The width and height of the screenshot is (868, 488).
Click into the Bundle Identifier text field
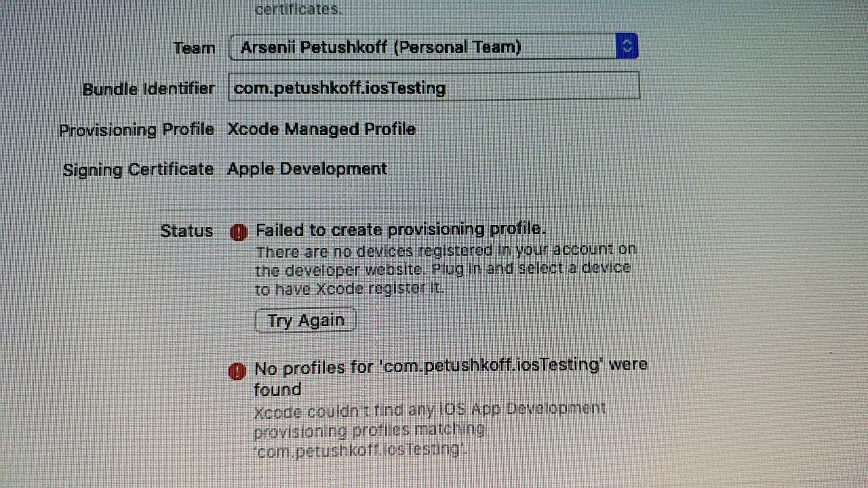[x=434, y=87]
